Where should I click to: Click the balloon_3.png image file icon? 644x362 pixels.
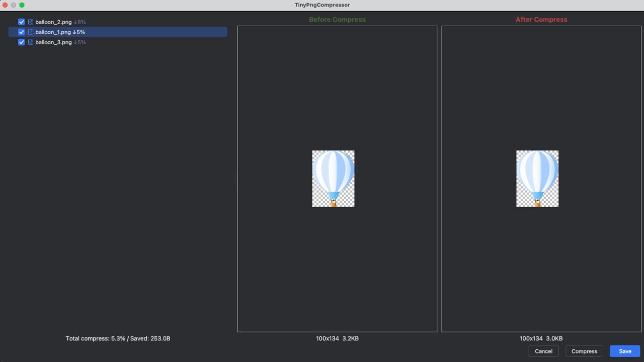coord(31,42)
